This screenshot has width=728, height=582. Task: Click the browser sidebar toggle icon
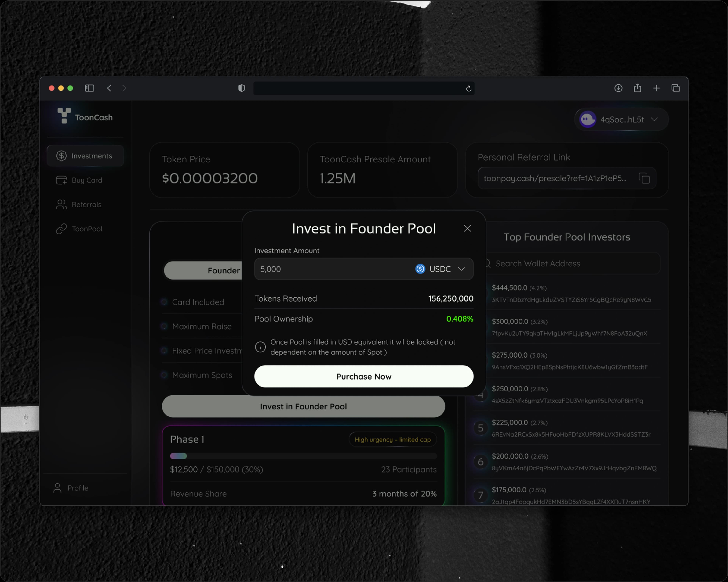coord(89,88)
